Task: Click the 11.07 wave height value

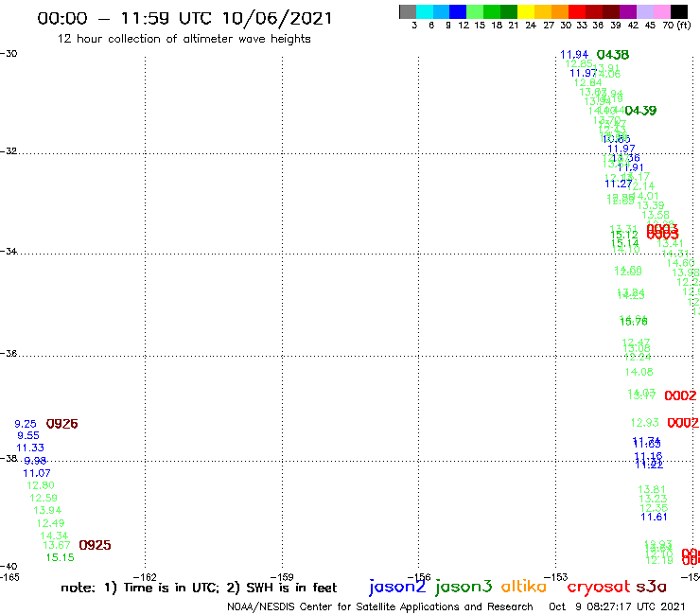Action: (x=37, y=473)
